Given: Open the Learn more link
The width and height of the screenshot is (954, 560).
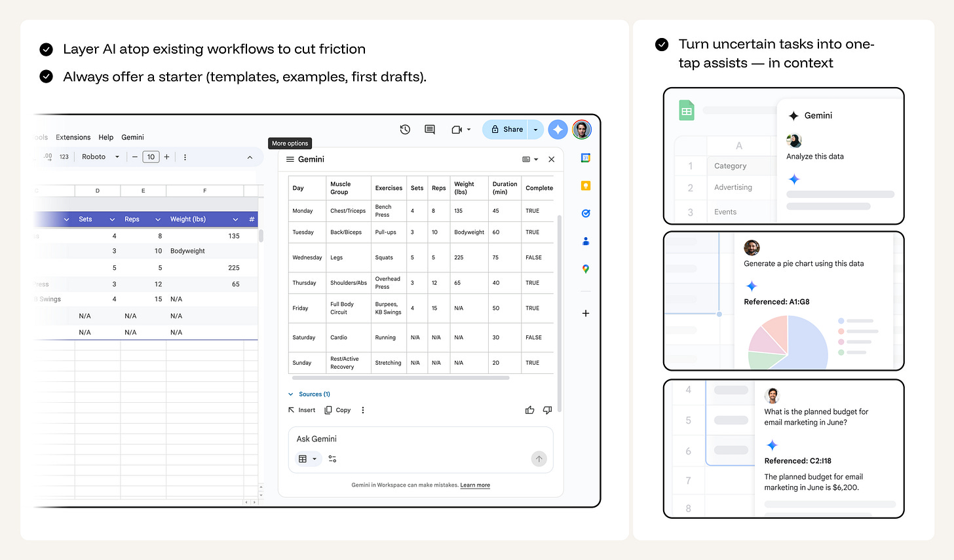Looking at the screenshot, I should (474, 485).
